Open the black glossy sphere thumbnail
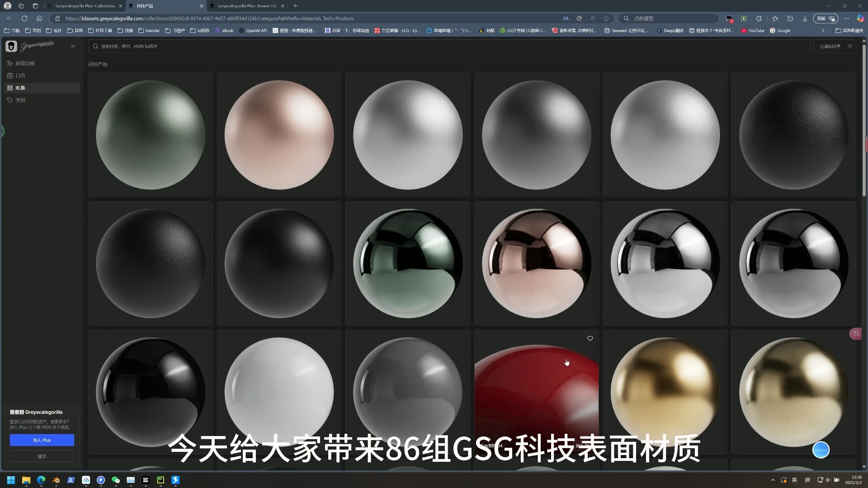This screenshot has height=488, width=868. (151, 392)
